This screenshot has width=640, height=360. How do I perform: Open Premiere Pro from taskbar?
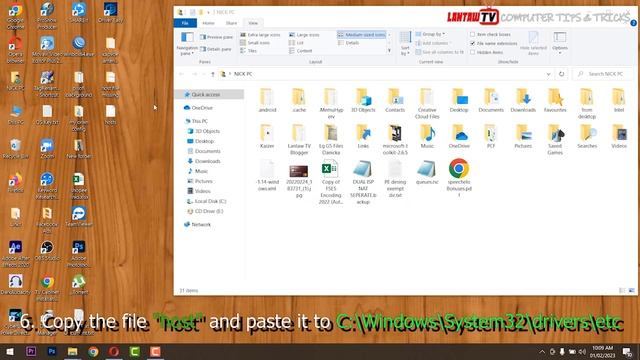[x=31, y=351]
